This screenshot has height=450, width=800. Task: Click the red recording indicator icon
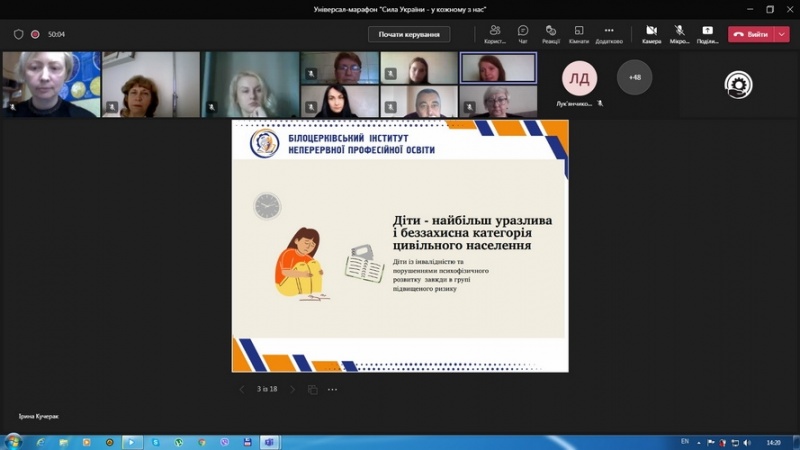click(35, 34)
